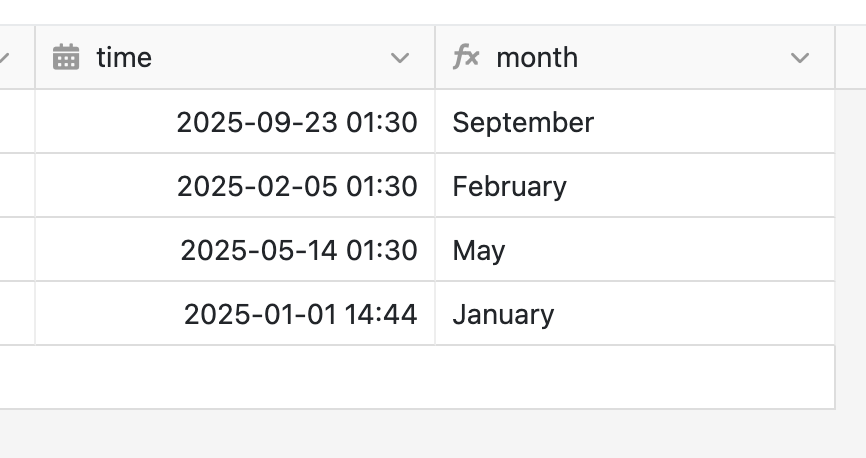Select the January month cell

tap(503, 314)
